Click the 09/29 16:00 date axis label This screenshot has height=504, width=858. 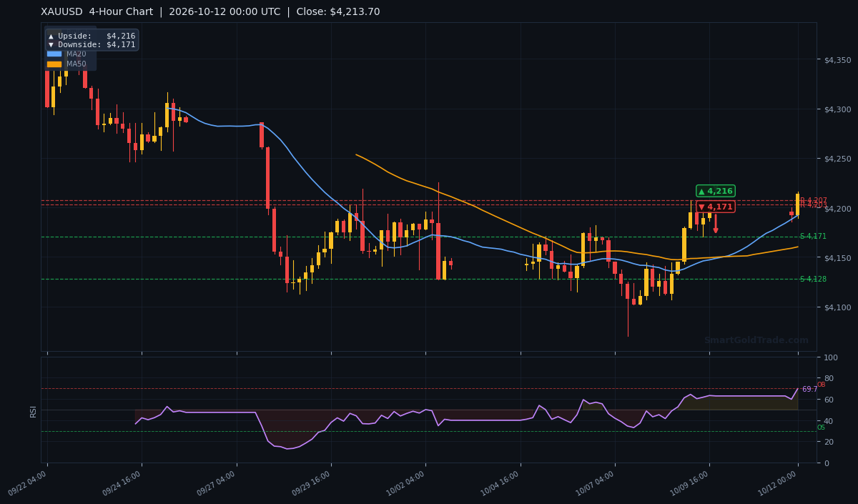[311, 484]
